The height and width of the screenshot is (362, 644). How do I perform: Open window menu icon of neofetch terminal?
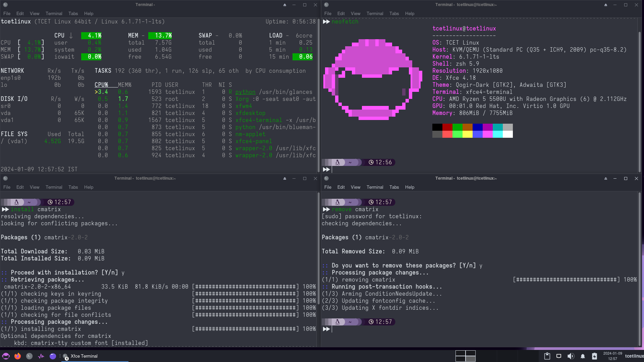coord(326,5)
